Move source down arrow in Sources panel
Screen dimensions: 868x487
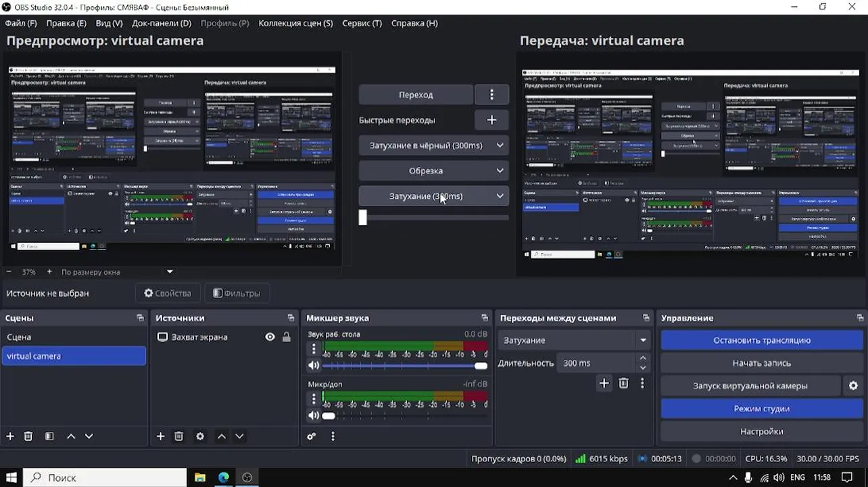pyautogui.click(x=239, y=436)
